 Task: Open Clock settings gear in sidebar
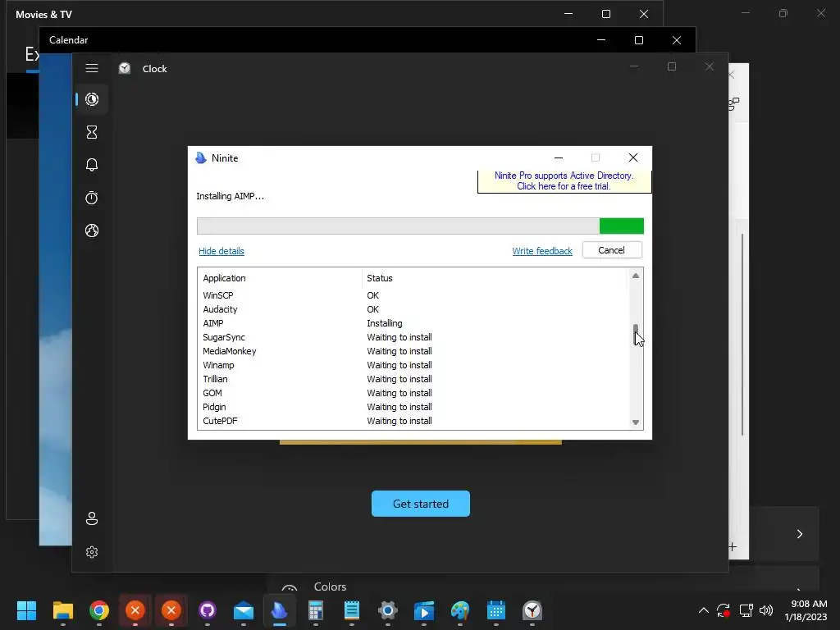tap(92, 552)
